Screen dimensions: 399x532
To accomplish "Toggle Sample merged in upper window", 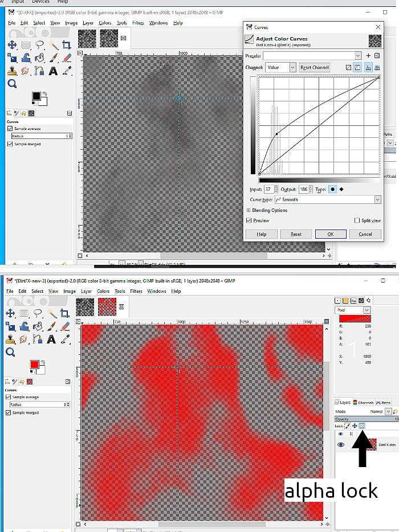I will (x=10, y=144).
